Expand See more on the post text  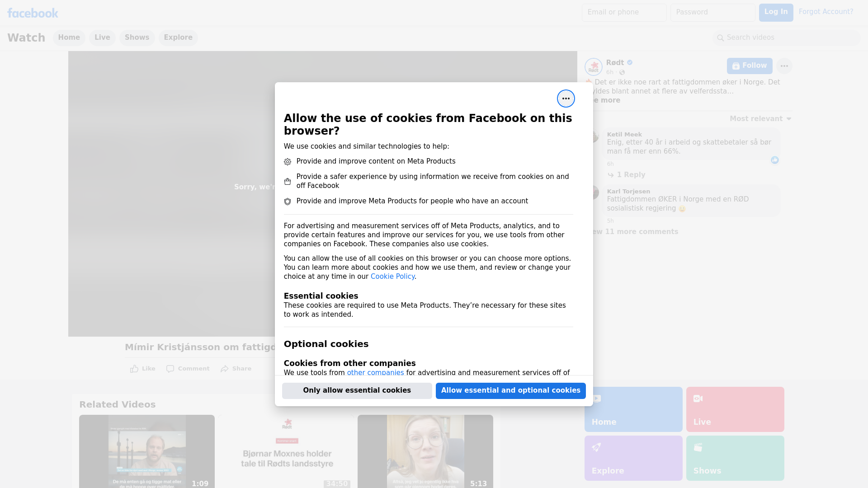606,100
